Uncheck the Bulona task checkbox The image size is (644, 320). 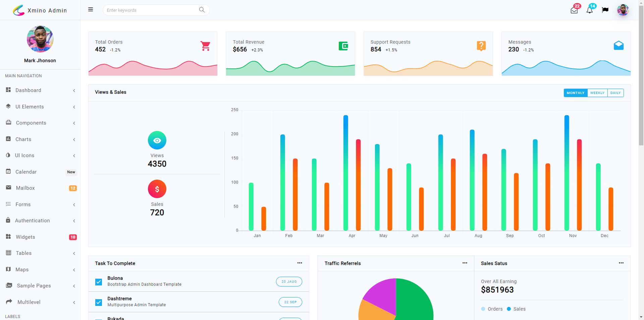(x=99, y=282)
